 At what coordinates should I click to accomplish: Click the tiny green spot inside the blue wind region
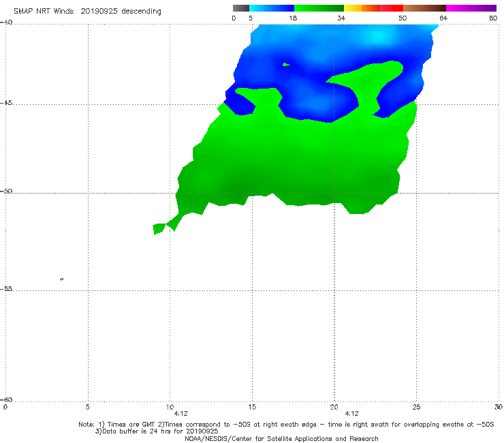coord(286,65)
